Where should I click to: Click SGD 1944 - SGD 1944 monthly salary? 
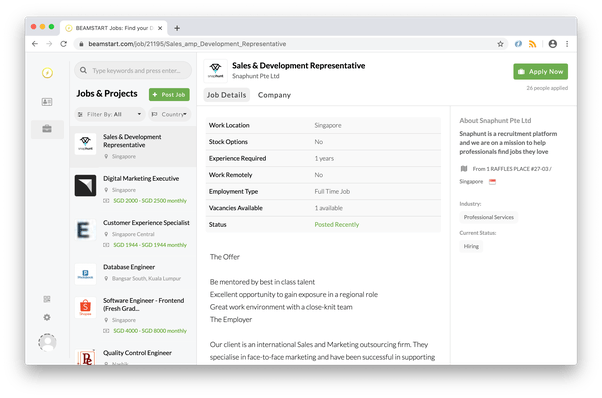pyautogui.click(x=150, y=245)
